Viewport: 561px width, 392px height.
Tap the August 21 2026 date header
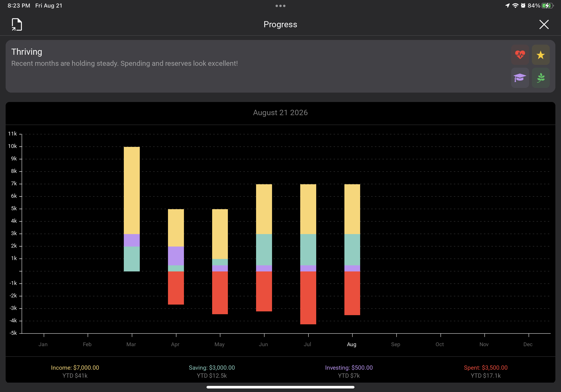(x=280, y=113)
